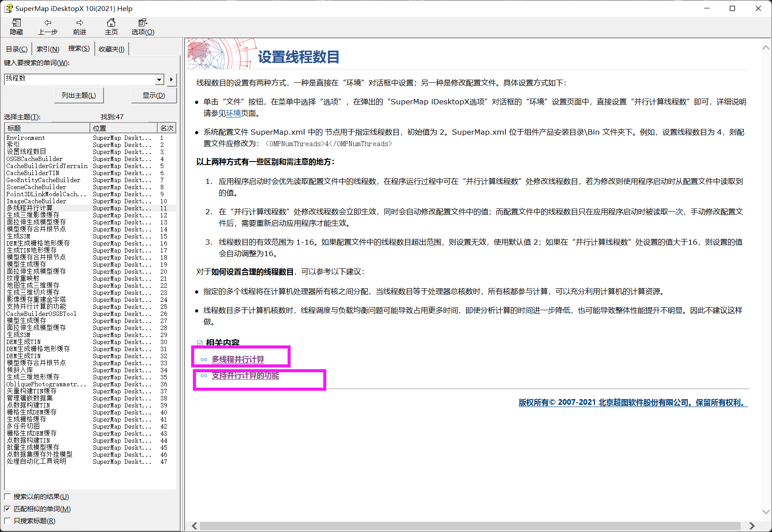772x532 pixels.
Task: Click the vertical scrollbar down arrow
Action: (766, 512)
